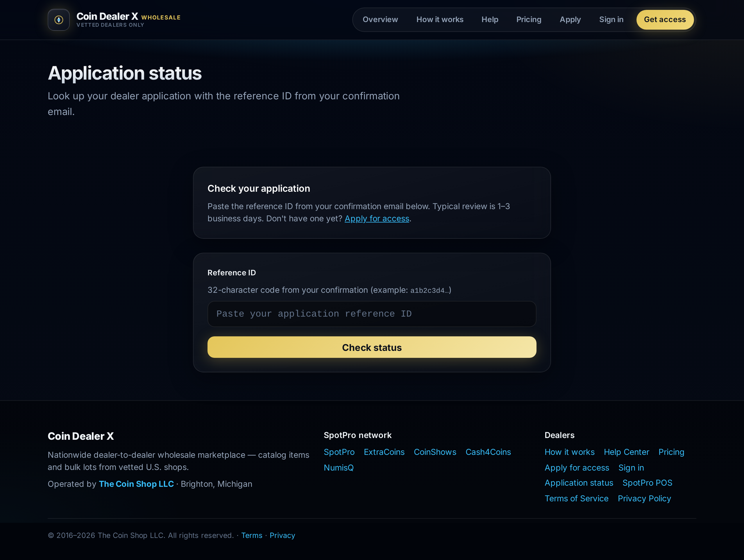Click the Reference ID label
Image resolution: width=744 pixels, height=560 pixels.
[x=231, y=273]
